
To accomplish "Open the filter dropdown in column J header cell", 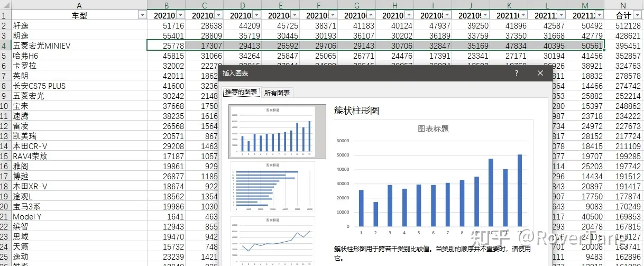I will [485, 15].
